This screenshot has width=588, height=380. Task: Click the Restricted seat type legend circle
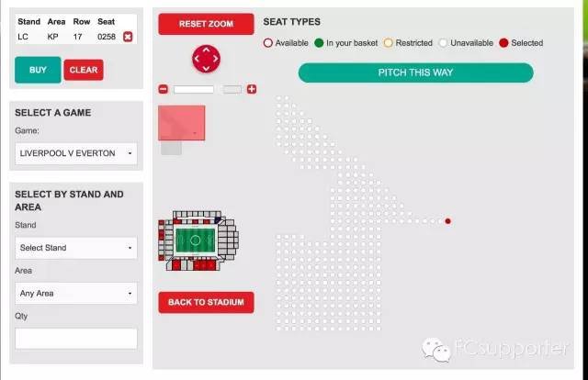tap(389, 43)
